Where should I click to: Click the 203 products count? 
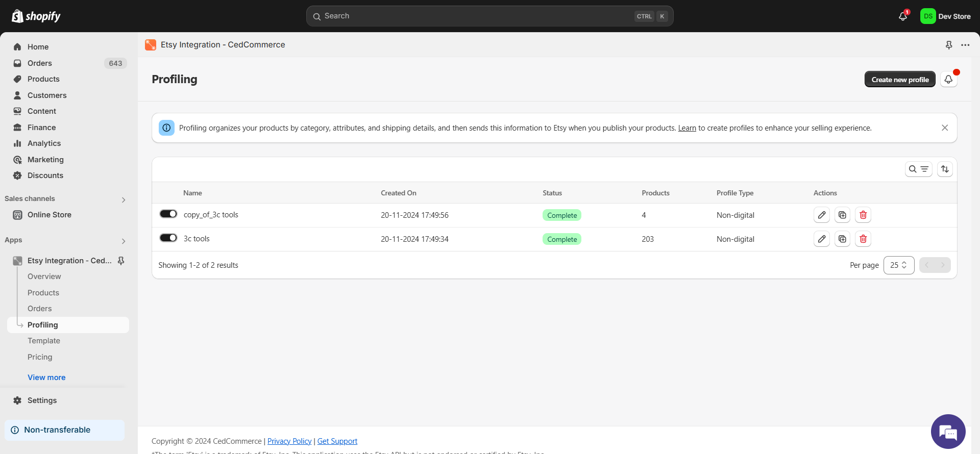coord(648,239)
